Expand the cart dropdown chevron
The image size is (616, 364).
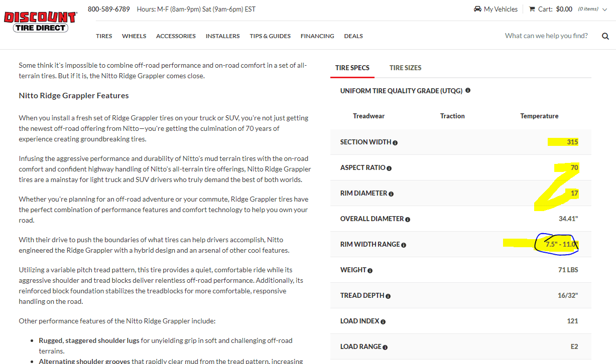604,10
